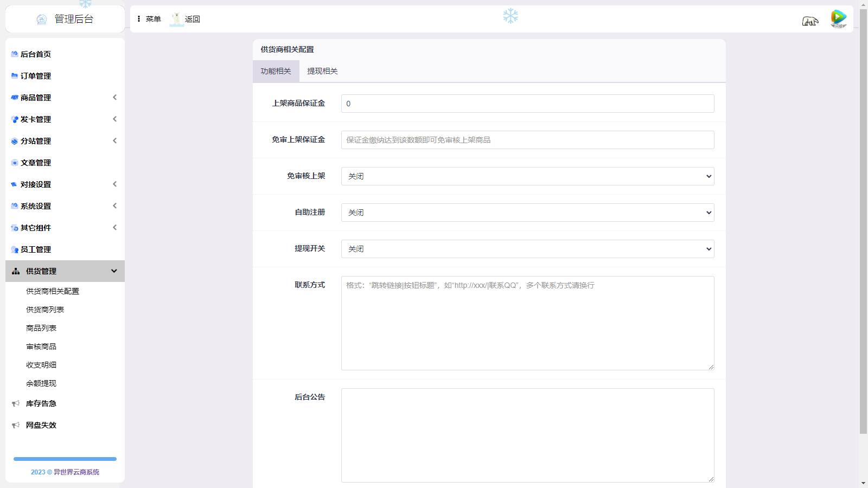
Task: Click the 网盘失效 megaphone icon
Action: click(x=16, y=425)
